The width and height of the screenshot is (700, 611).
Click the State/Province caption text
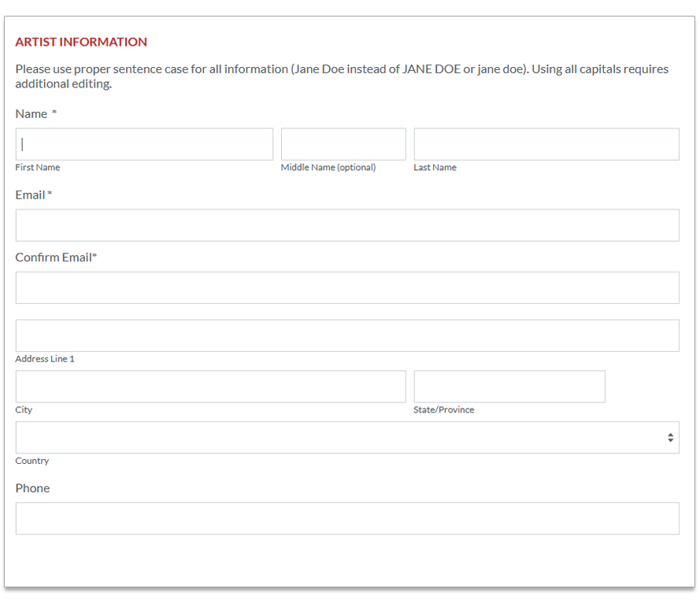pyautogui.click(x=444, y=409)
